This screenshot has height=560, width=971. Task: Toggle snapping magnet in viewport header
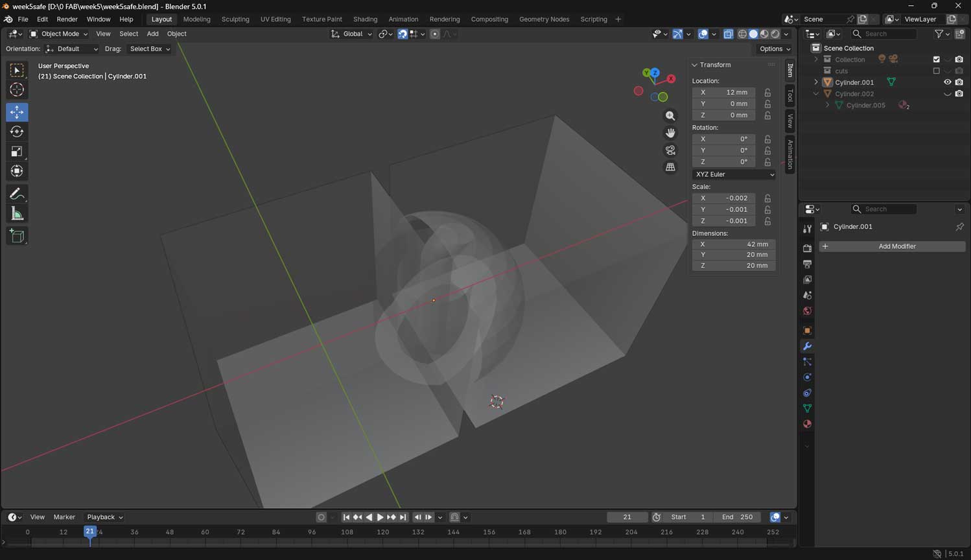403,34
